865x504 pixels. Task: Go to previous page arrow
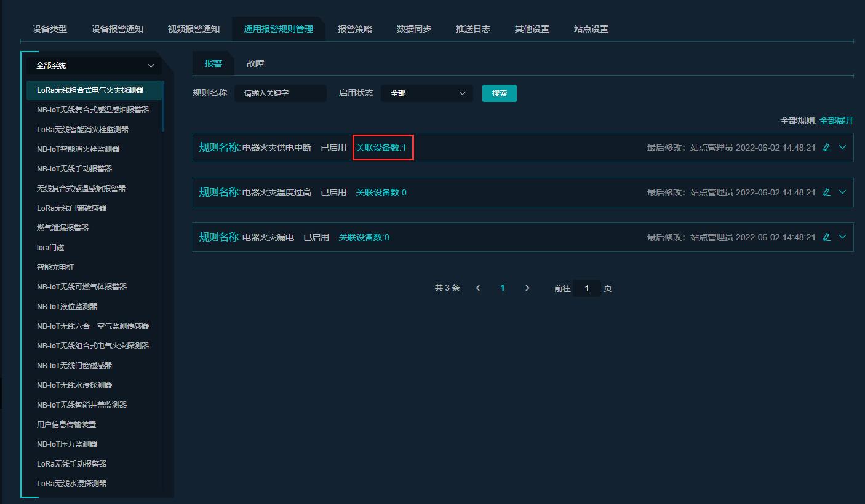coord(478,288)
